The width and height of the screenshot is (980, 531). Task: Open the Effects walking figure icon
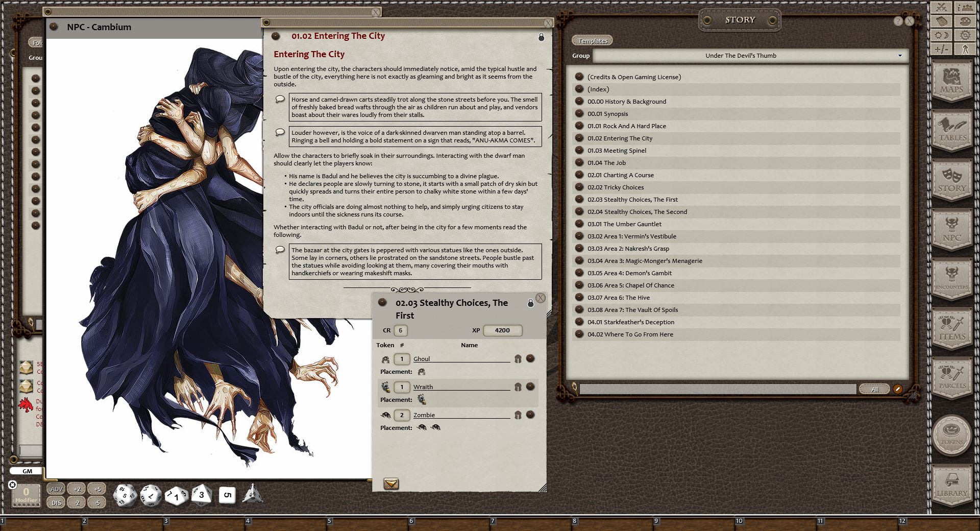click(965, 49)
